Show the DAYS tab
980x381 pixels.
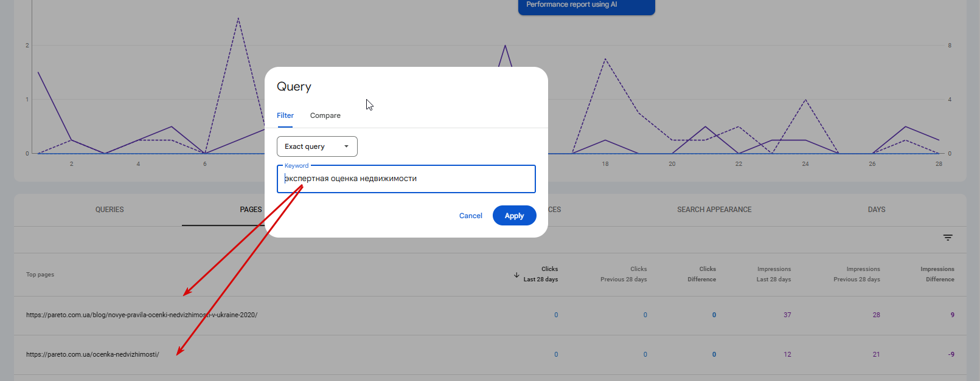[877, 210]
